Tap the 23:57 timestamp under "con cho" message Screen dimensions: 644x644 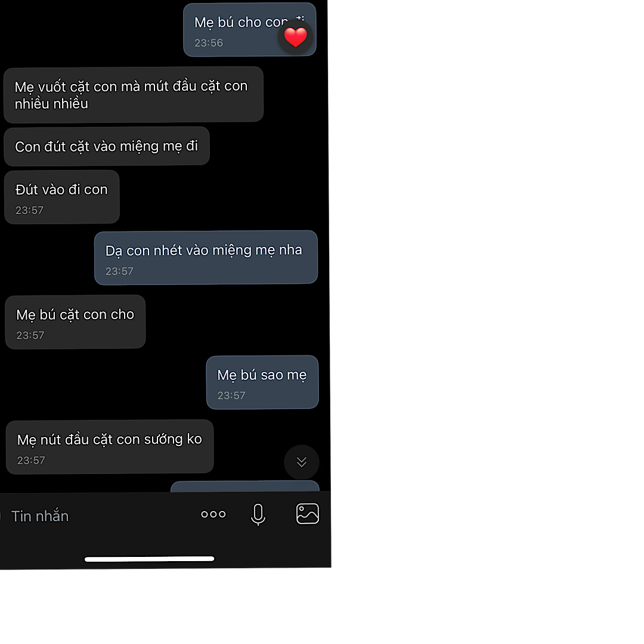tap(30, 336)
